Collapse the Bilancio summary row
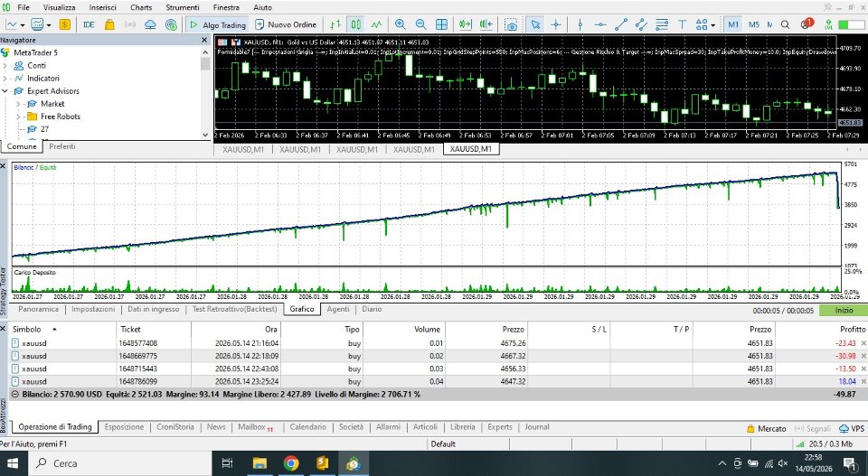868x476 pixels. 15,394
